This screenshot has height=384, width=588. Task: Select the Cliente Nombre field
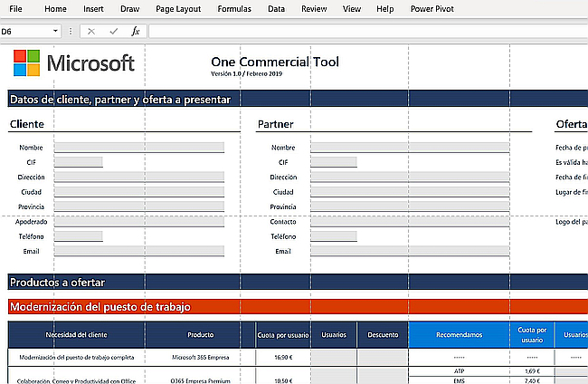[x=139, y=147]
